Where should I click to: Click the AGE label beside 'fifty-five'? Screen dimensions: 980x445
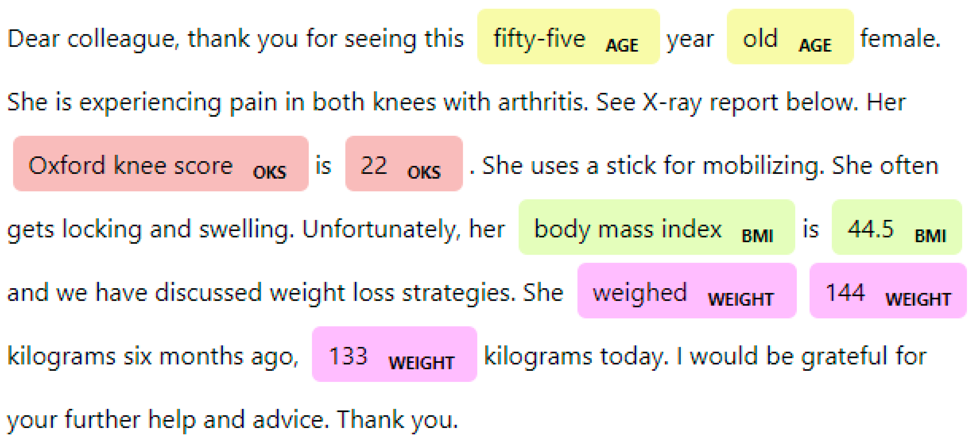(x=622, y=46)
